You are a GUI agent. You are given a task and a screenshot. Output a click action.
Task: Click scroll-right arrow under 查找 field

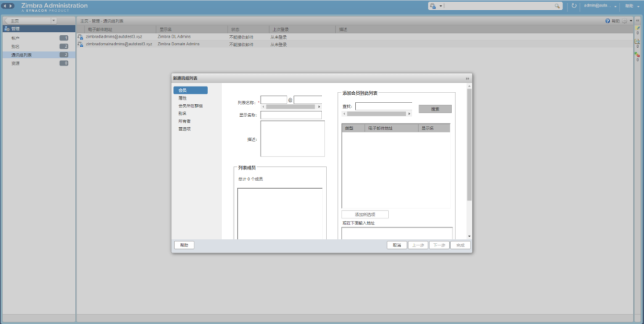(x=409, y=114)
